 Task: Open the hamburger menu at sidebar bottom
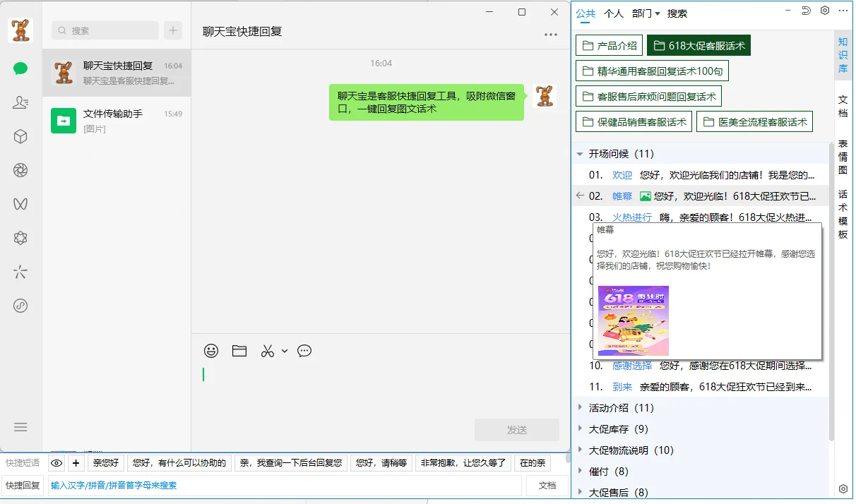pyautogui.click(x=20, y=427)
